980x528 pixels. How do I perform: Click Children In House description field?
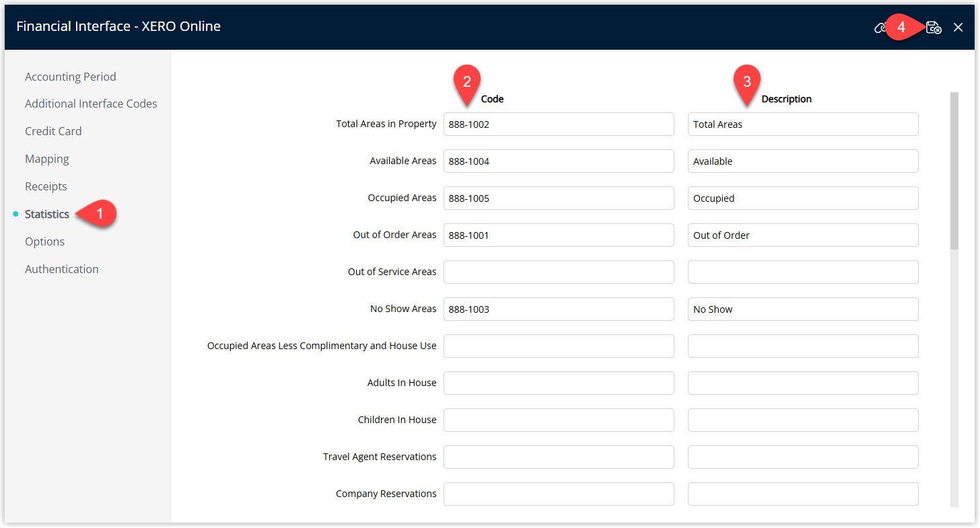803,420
